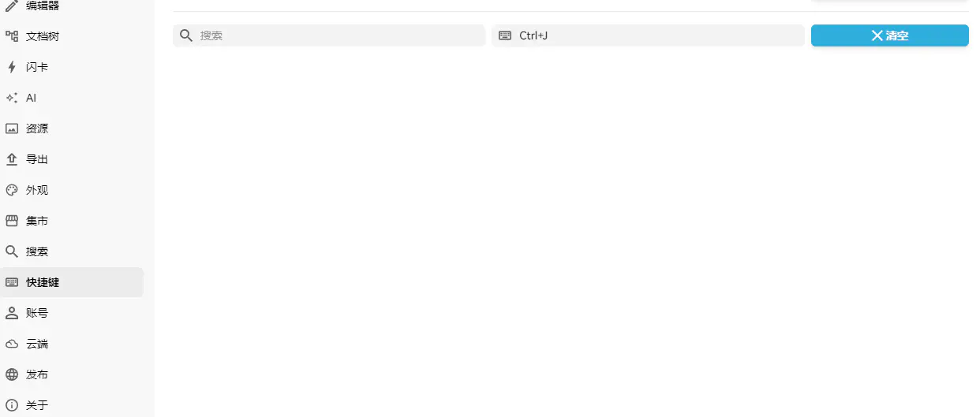Open the 外观 settings tab
The width and height of the screenshot is (980, 417).
coord(72,190)
